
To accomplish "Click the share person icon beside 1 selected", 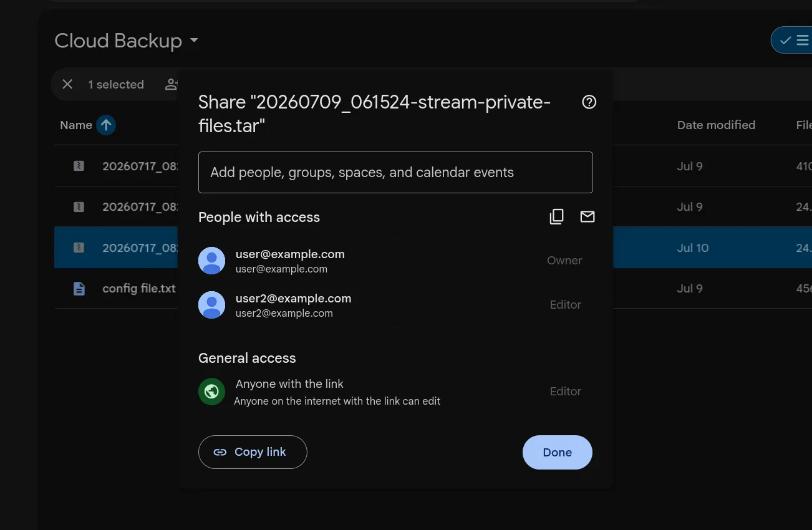I will click(x=172, y=84).
